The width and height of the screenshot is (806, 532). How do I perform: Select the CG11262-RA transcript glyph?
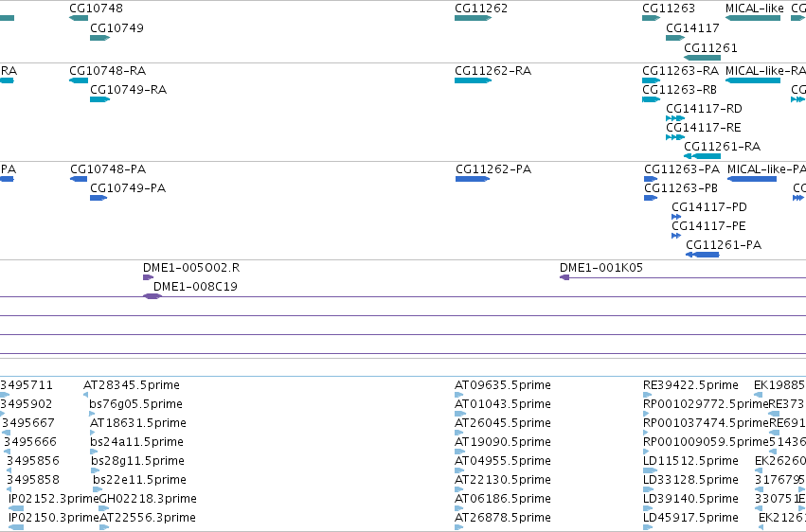[x=473, y=80]
